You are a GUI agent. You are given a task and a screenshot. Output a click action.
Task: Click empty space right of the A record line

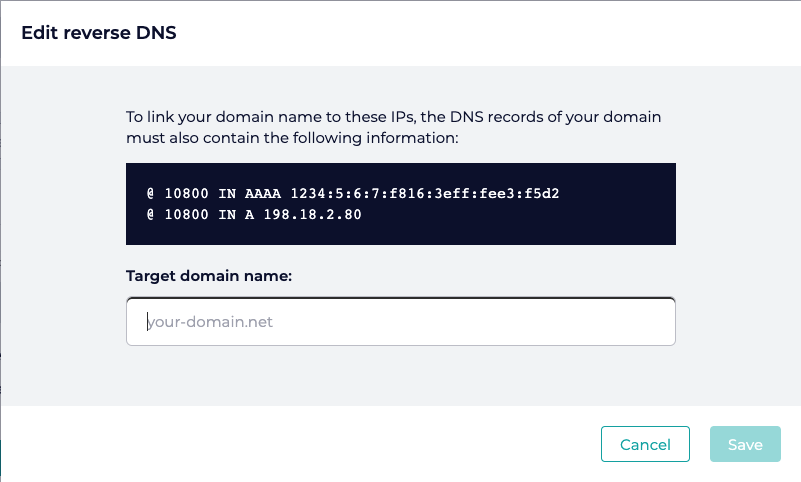tap(520, 213)
